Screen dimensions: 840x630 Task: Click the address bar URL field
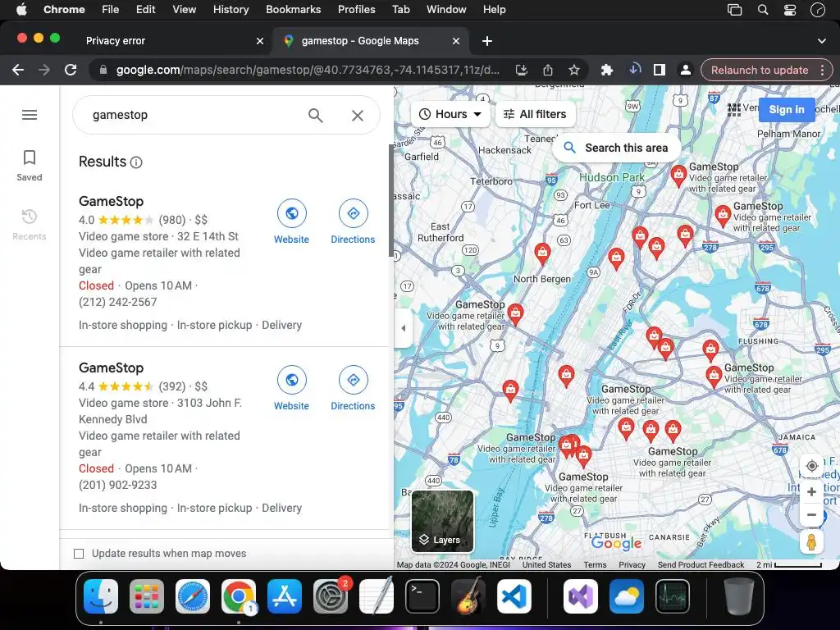308,71
